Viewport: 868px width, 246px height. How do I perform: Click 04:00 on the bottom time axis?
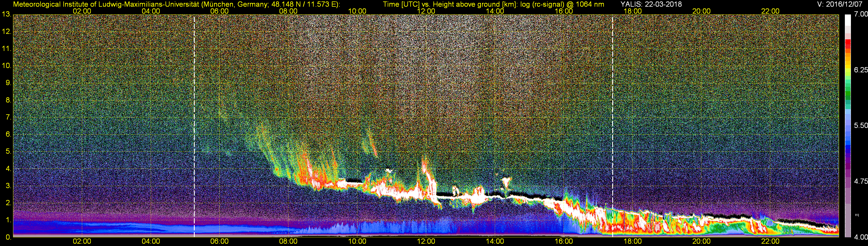tap(151, 242)
